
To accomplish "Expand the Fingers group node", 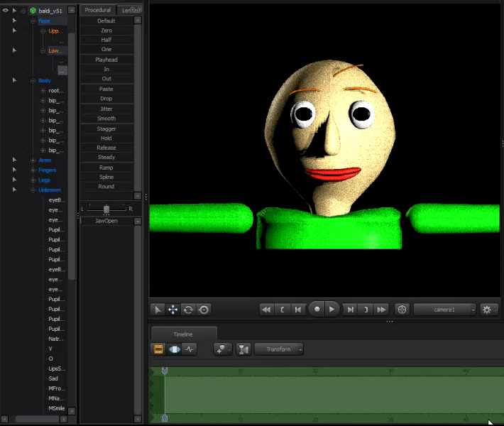I will [x=33, y=170].
